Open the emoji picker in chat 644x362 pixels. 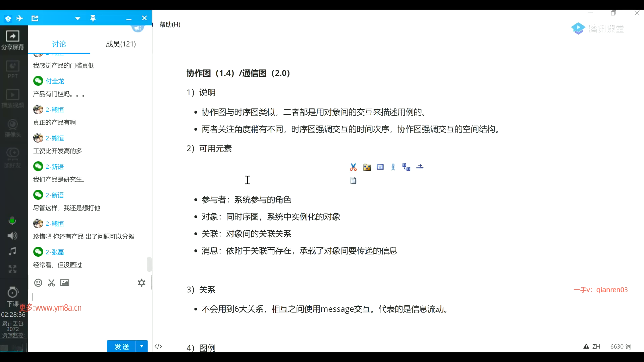(38, 283)
